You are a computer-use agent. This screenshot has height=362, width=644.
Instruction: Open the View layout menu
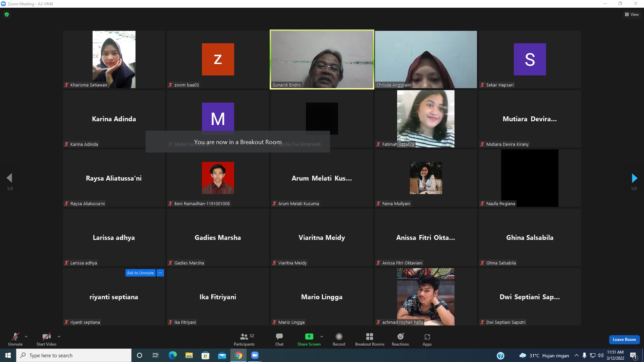pos(632,14)
